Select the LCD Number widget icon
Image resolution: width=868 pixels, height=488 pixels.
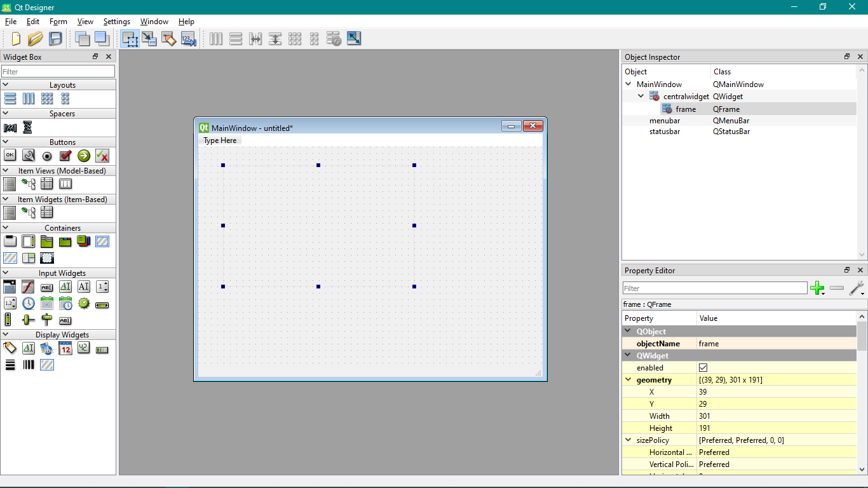click(x=84, y=348)
